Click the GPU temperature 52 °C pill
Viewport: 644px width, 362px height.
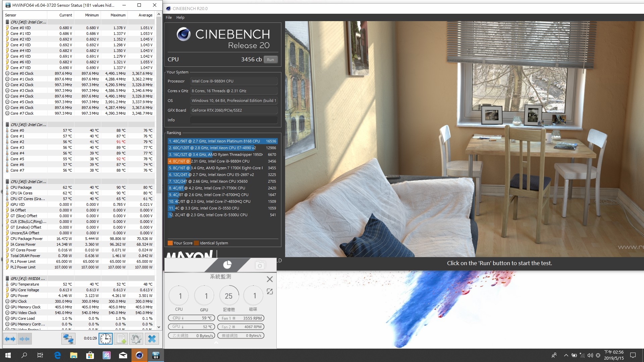191,327
